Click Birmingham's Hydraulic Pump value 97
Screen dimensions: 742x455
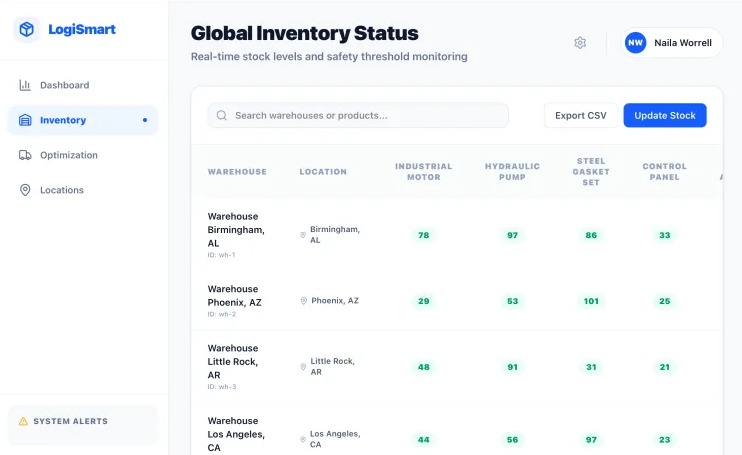click(x=512, y=235)
